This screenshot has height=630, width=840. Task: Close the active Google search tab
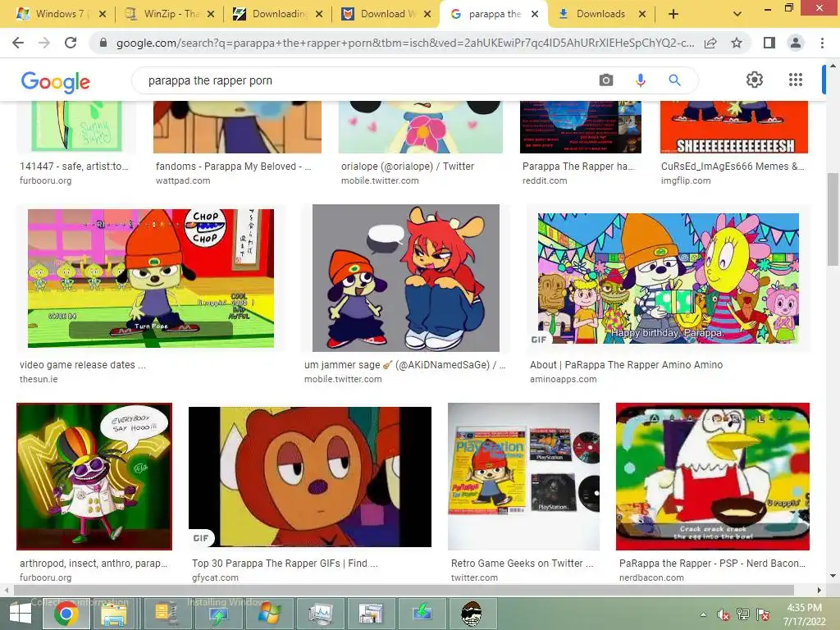click(535, 14)
